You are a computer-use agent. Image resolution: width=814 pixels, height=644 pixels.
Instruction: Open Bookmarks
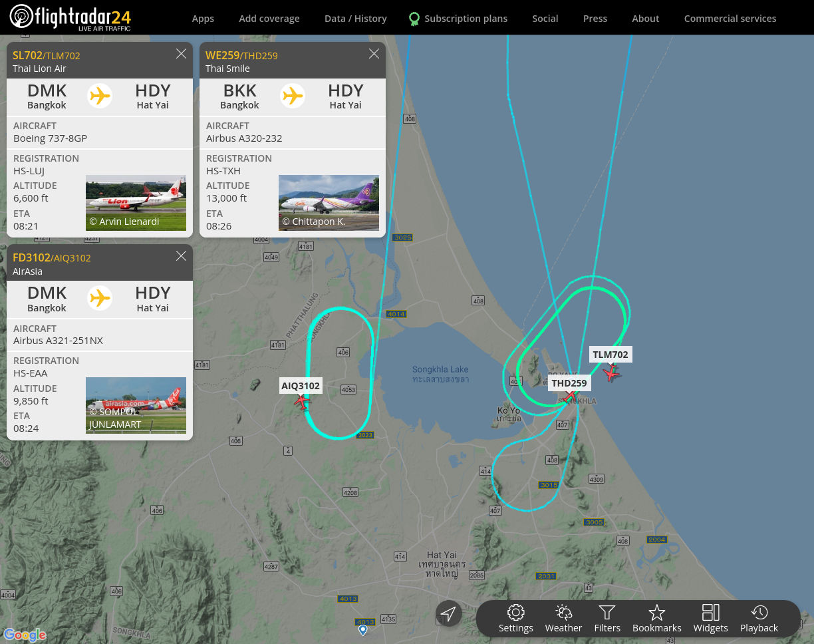click(657, 619)
